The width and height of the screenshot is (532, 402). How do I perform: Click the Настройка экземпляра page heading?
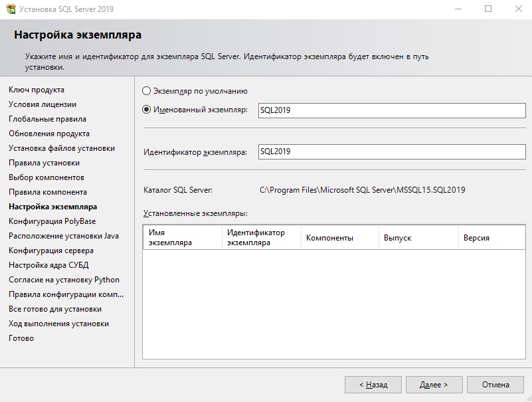coord(78,35)
